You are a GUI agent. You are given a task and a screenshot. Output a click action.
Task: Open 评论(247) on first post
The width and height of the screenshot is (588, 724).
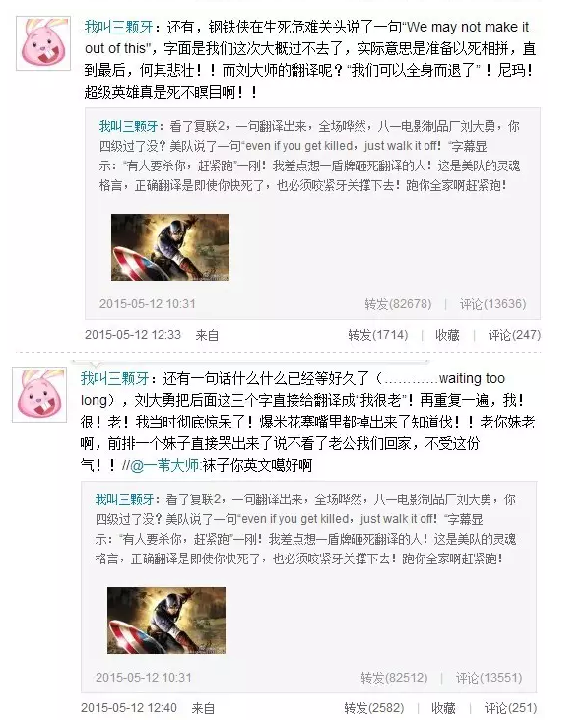pyautogui.click(x=514, y=335)
